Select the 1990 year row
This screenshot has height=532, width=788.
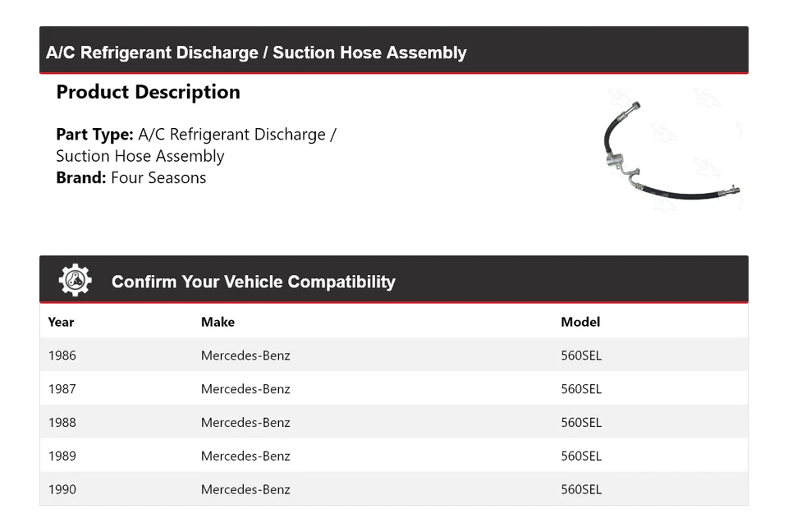pyautogui.click(x=62, y=490)
